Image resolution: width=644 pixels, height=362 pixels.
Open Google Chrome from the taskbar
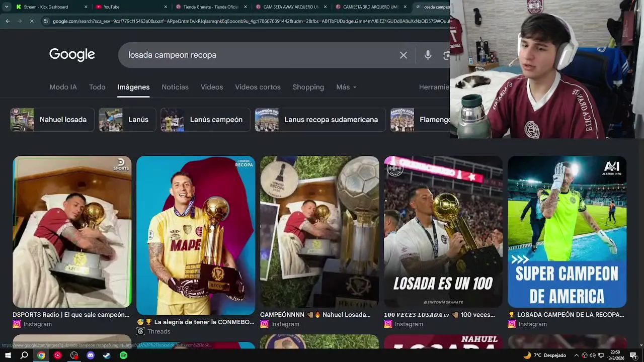pos(41,355)
